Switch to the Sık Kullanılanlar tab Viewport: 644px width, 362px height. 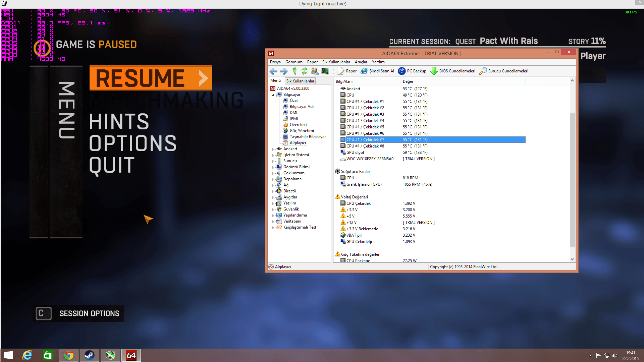300,81
